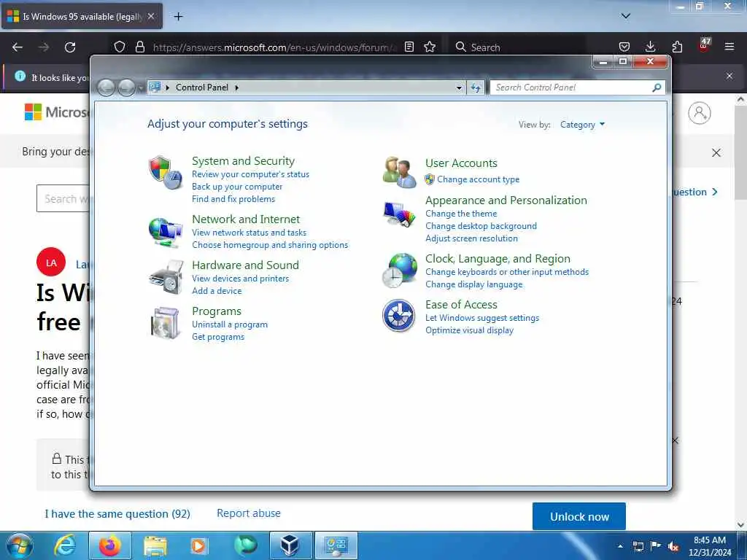Viewport: 747px width, 560px height.
Task: Click the Control Panel back arrow button
Action: (106, 87)
